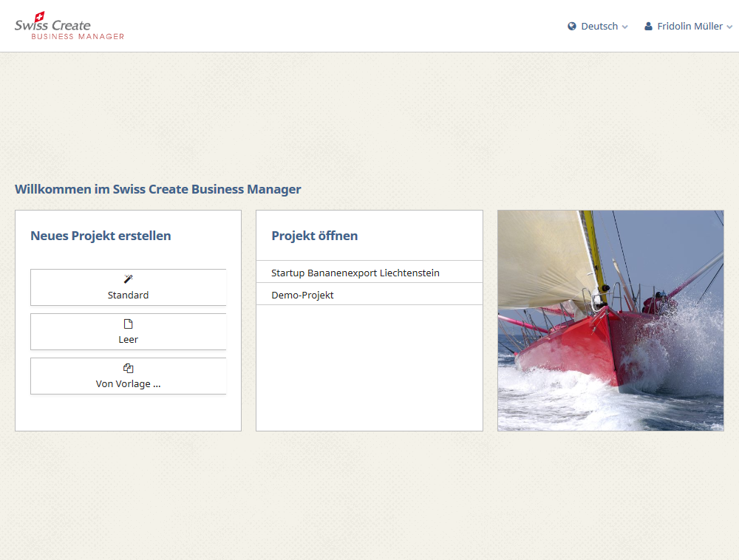Click the Neues Projekt erstellen heading
Image resolution: width=739 pixels, height=560 pixels.
(x=101, y=236)
